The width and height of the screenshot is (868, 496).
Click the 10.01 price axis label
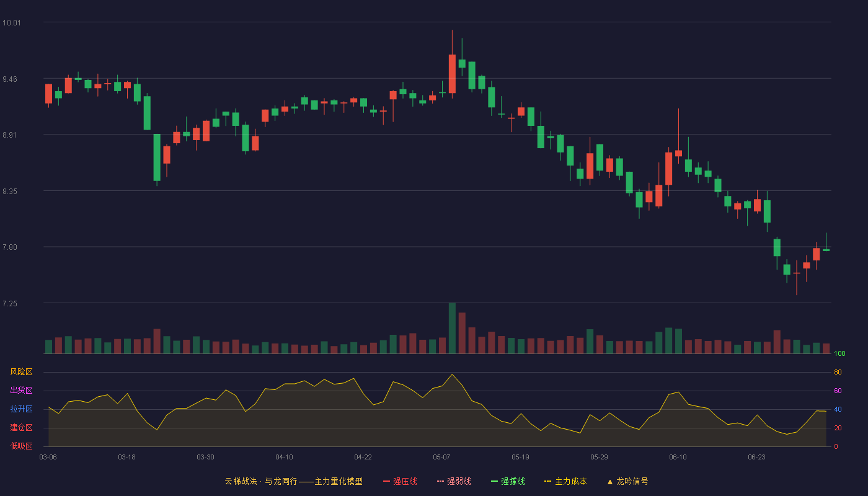12,23
